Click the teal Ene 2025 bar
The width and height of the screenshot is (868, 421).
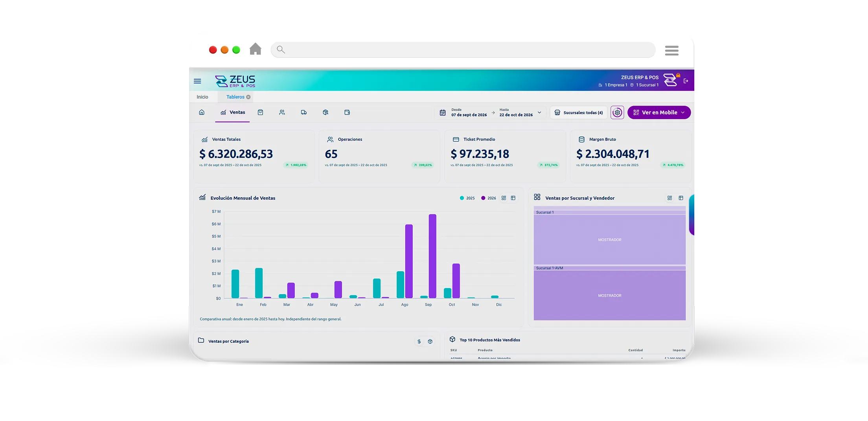[x=235, y=284]
